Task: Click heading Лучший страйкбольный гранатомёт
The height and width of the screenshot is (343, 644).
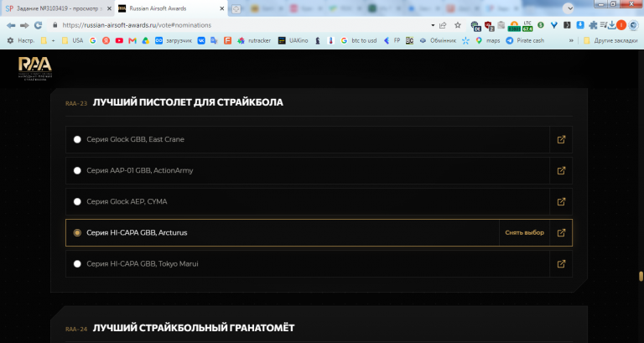Action: tap(194, 328)
